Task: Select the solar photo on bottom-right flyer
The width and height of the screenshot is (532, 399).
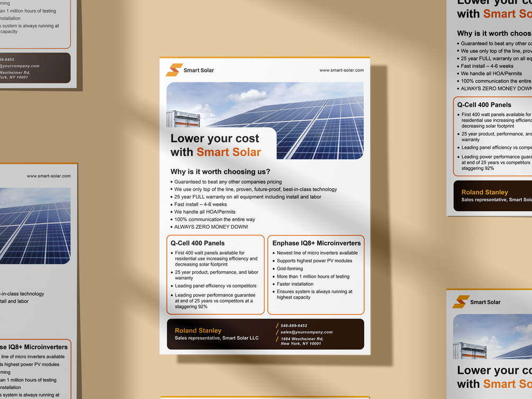Action: 492,336
